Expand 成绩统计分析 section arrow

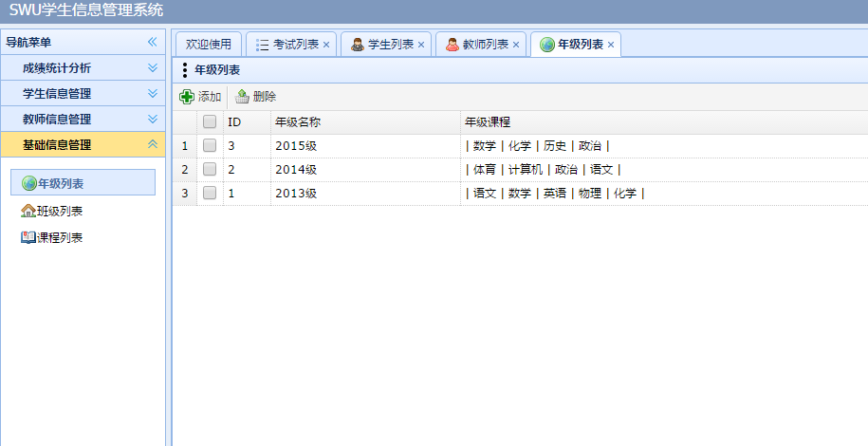click(153, 67)
